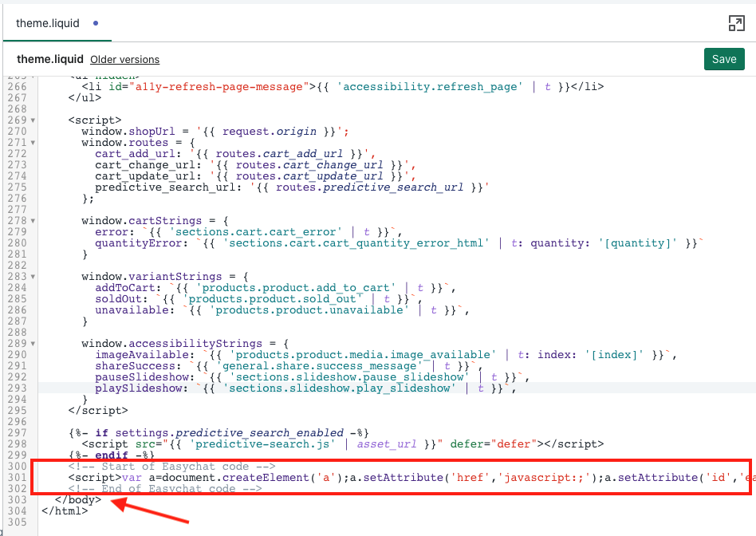Click the playSlideshow line
Screen dimensions: 756x536
coord(305,388)
